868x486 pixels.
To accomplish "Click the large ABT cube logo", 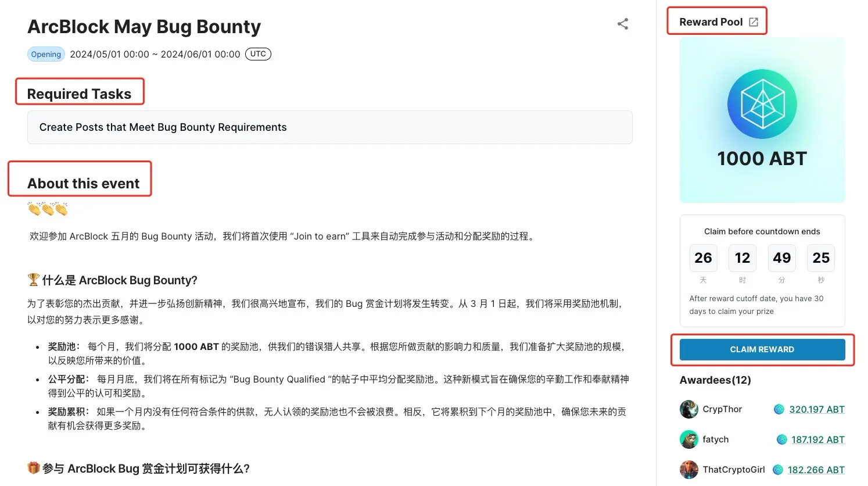I will tap(762, 104).
